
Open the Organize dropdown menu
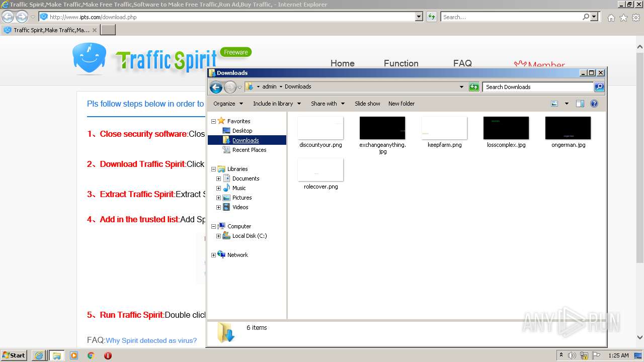pos(228,104)
